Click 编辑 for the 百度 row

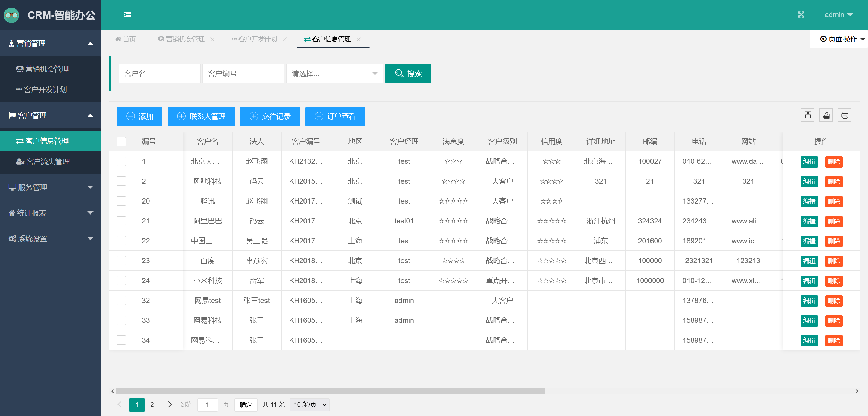809,261
